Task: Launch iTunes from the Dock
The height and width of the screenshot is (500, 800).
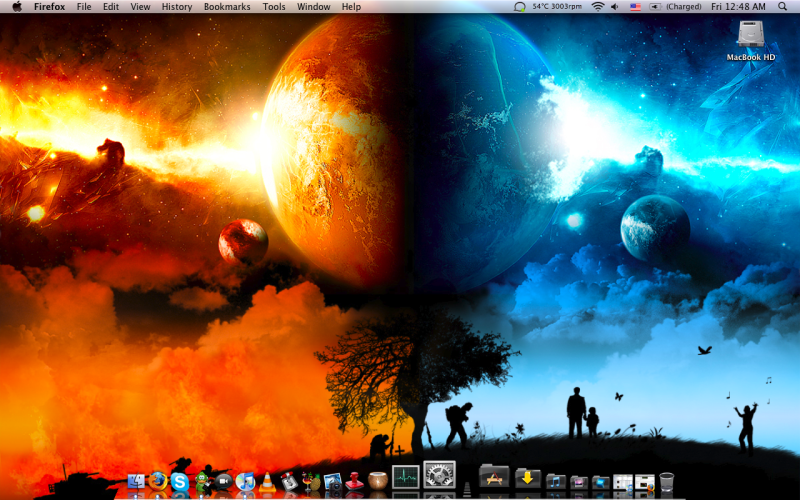Action: point(245,481)
